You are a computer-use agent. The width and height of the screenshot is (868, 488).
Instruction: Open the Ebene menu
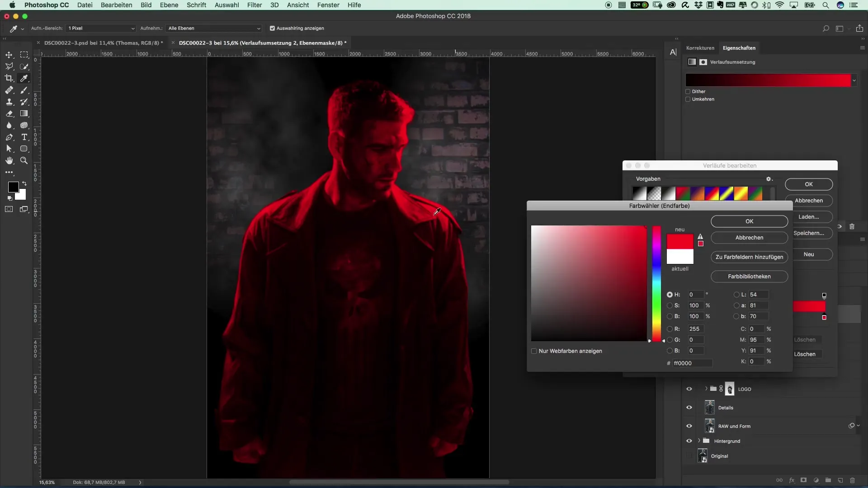pyautogui.click(x=169, y=5)
